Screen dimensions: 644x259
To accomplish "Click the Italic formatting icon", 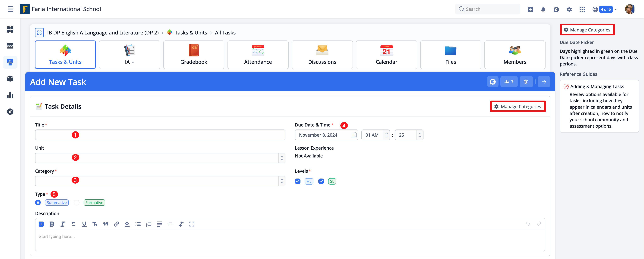I will [63, 224].
